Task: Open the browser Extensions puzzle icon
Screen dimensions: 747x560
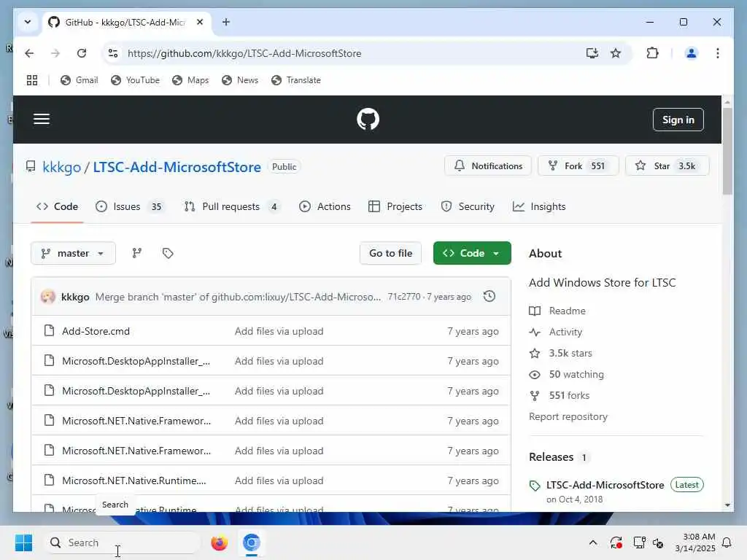Action: click(x=652, y=53)
